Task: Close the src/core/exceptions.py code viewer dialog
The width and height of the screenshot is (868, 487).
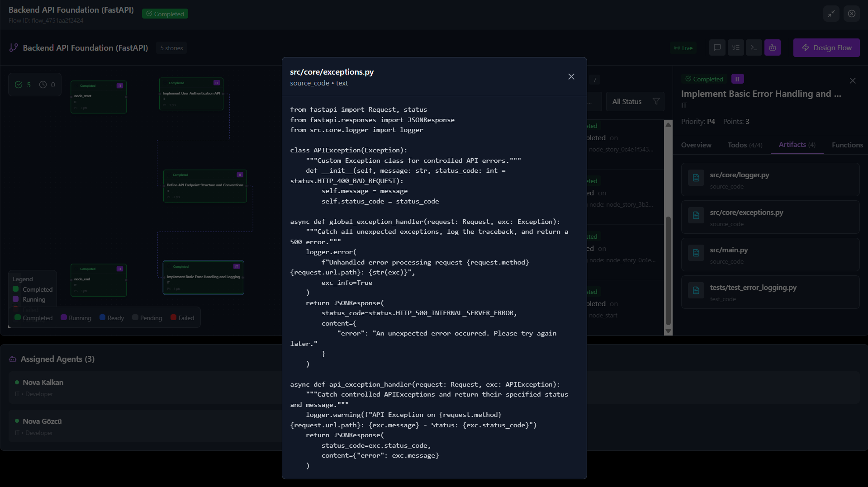Action: [571, 77]
